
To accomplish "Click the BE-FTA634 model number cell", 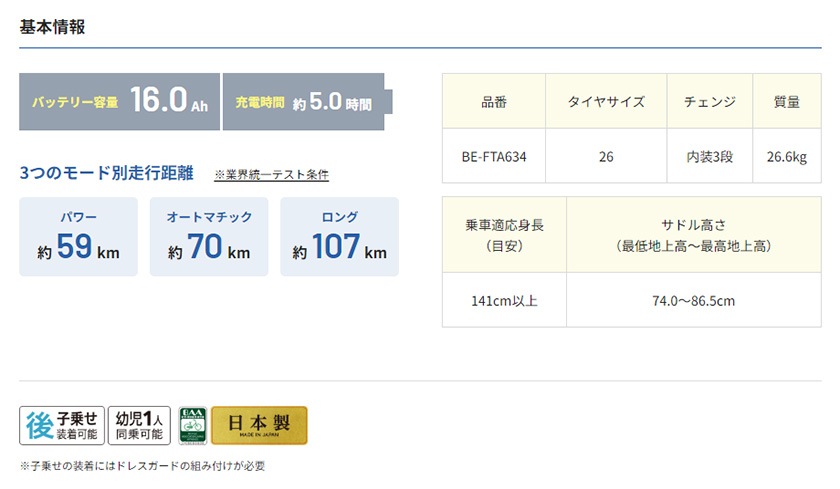I will [494, 157].
